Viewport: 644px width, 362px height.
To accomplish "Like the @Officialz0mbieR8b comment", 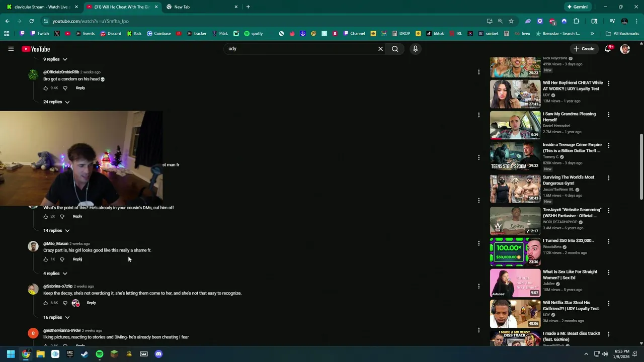I will (46, 88).
